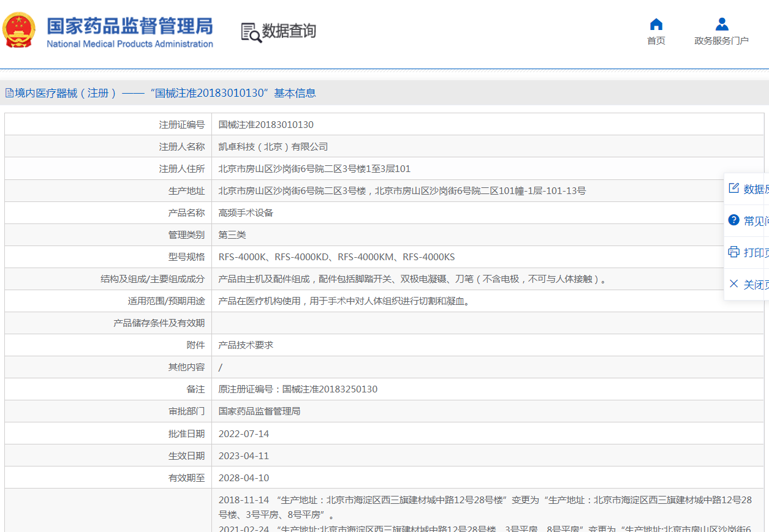
Task: Click the 数据查询 heading text
Action: tap(289, 31)
